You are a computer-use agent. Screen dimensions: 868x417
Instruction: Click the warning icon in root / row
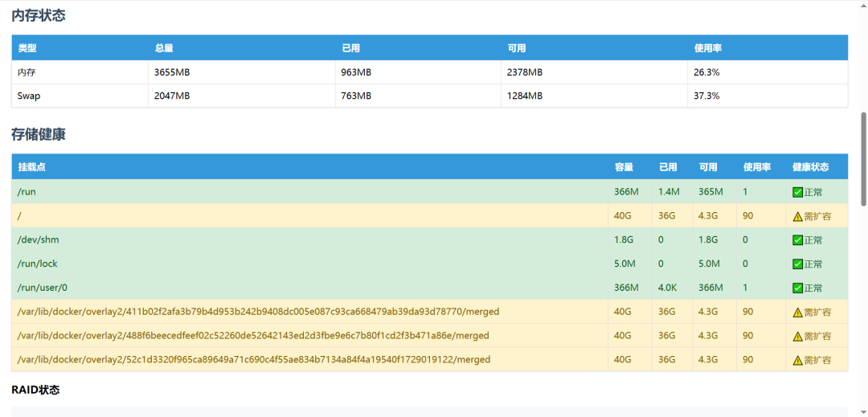[x=797, y=216]
